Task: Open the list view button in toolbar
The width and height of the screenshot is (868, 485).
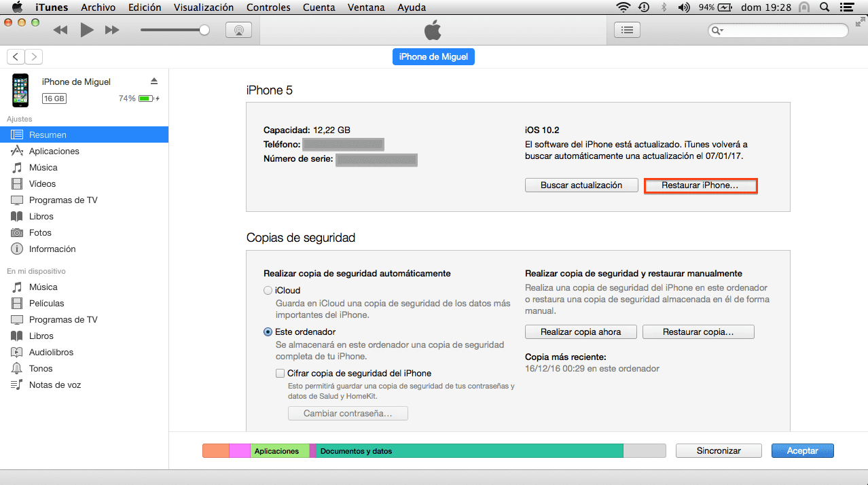Action: click(627, 30)
